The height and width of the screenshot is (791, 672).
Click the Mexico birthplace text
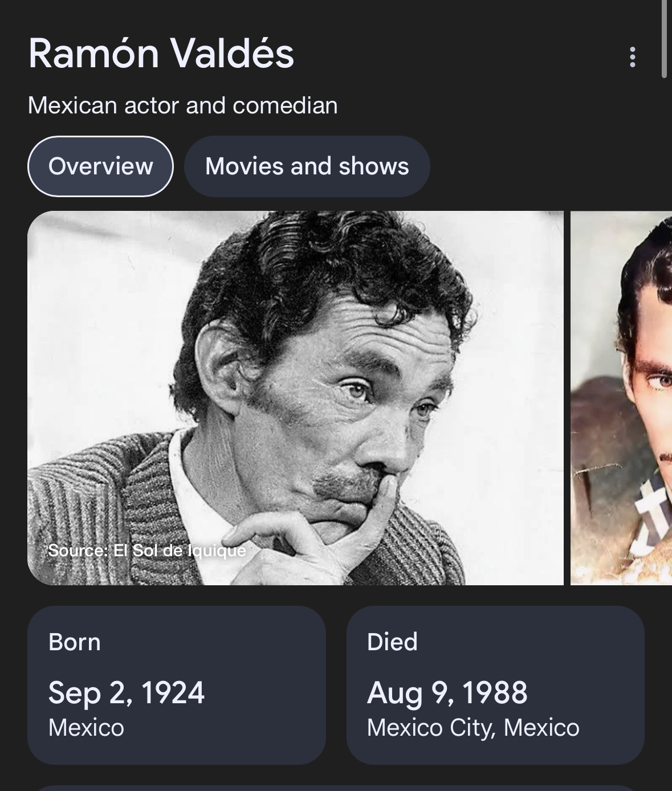[86, 728]
